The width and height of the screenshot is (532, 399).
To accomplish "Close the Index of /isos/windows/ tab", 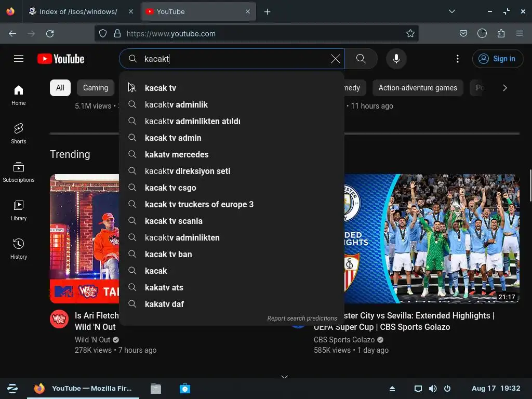I will click(x=130, y=11).
